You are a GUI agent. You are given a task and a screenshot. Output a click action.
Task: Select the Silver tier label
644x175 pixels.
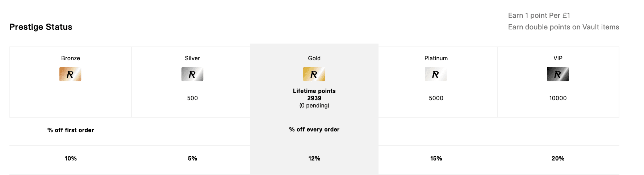[x=192, y=58]
